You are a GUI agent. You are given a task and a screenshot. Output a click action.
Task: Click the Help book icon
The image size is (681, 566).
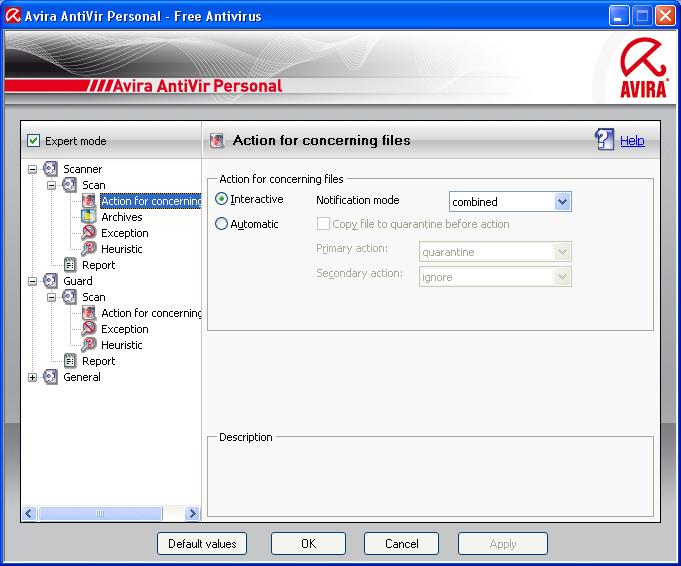coord(604,140)
